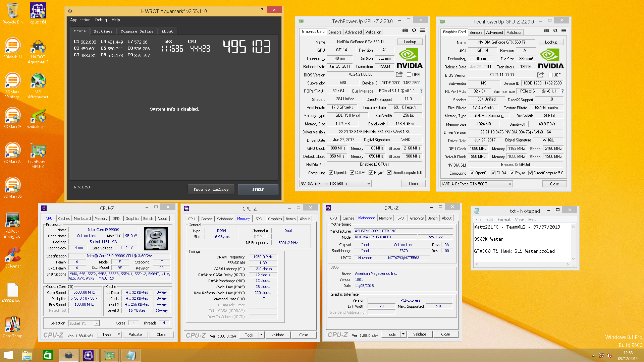This screenshot has width=644, height=362.
Task: Open the 490024.hw... file on desktop
Action: tap(13, 292)
